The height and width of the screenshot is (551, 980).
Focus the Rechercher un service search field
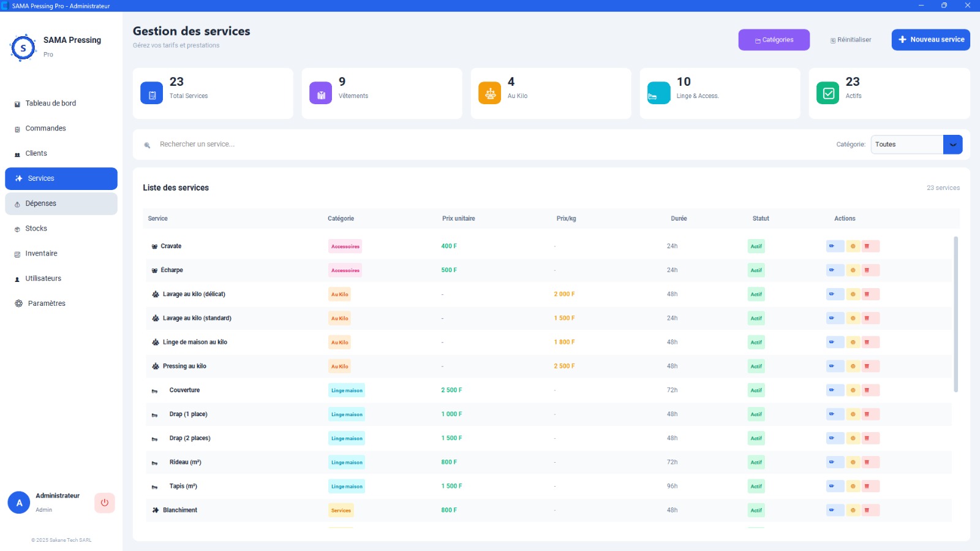(490, 145)
